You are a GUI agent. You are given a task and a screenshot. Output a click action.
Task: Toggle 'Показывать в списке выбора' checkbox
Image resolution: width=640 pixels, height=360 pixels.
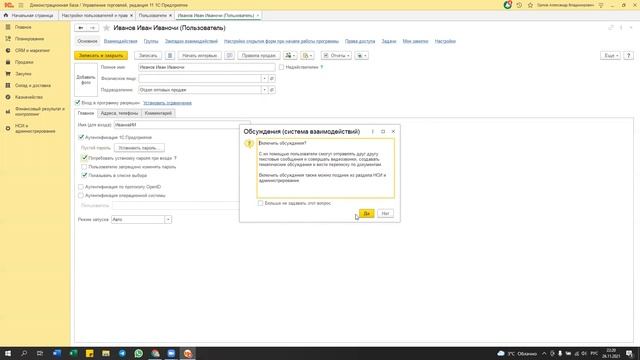[x=84, y=175]
